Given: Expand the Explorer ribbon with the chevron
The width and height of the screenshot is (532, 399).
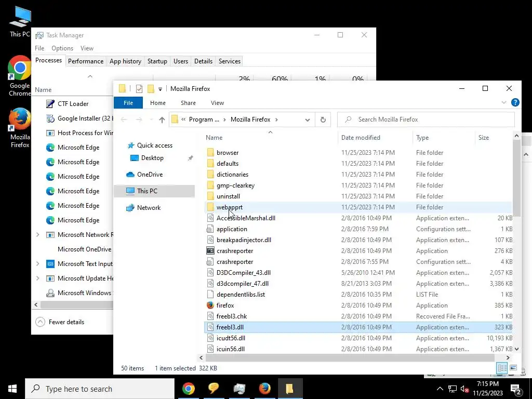Looking at the screenshot, I should [x=504, y=102].
